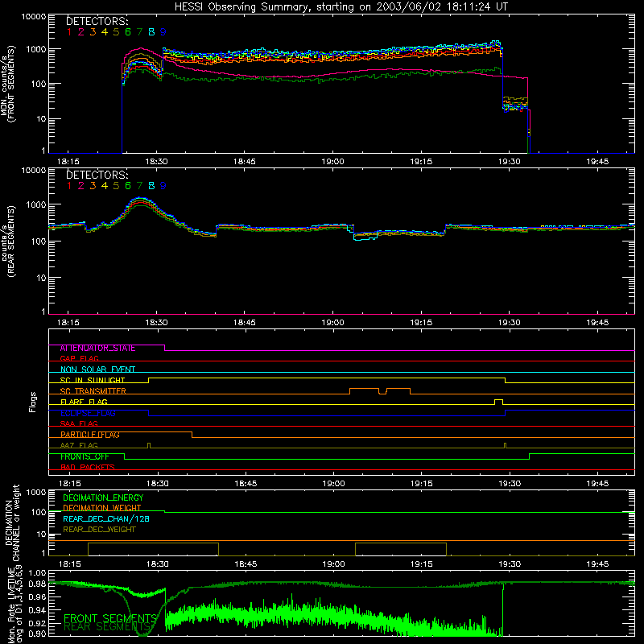The height and width of the screenshot is (644, 644).
Task: Click the REAR_DEC_CHAN/128 legend label
Action: pyautogui.click(x=106, y=518)
